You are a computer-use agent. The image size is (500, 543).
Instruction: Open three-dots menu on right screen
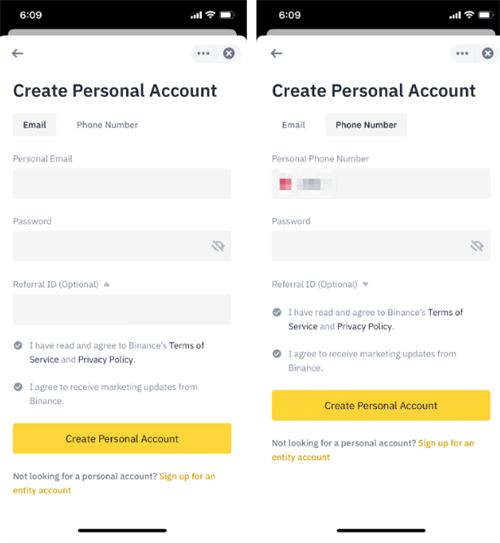462,53
